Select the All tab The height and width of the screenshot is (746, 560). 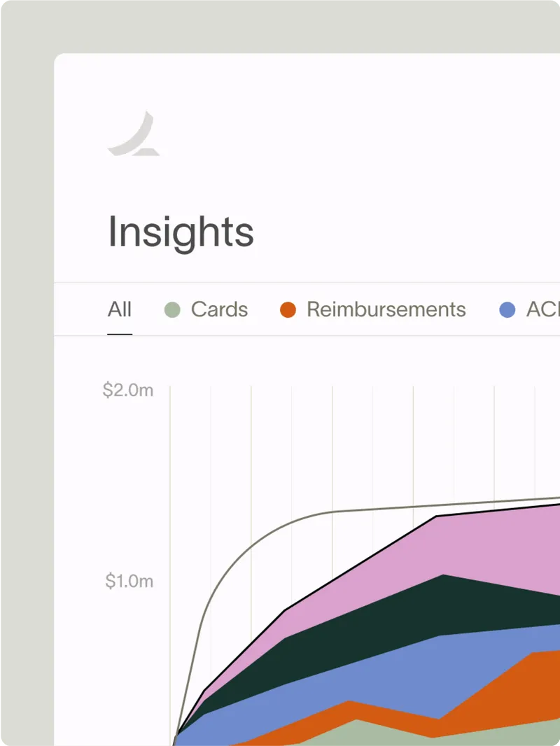tap(120, 309)
